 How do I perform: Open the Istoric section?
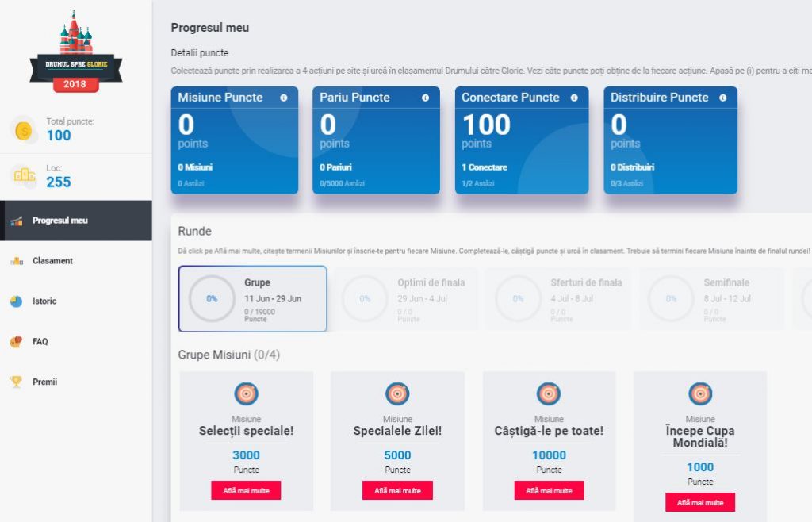point(76,301)
